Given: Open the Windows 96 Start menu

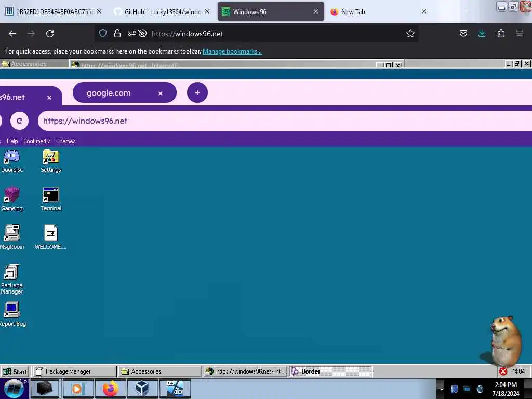Looking at the screenshot, I should click(15, 371).
